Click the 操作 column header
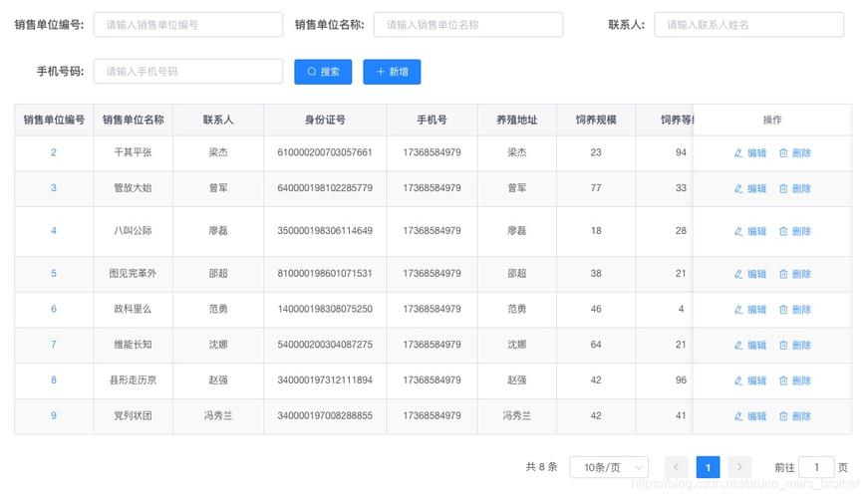The width and height of the screenshot is (868, 498). click(772, 121)
